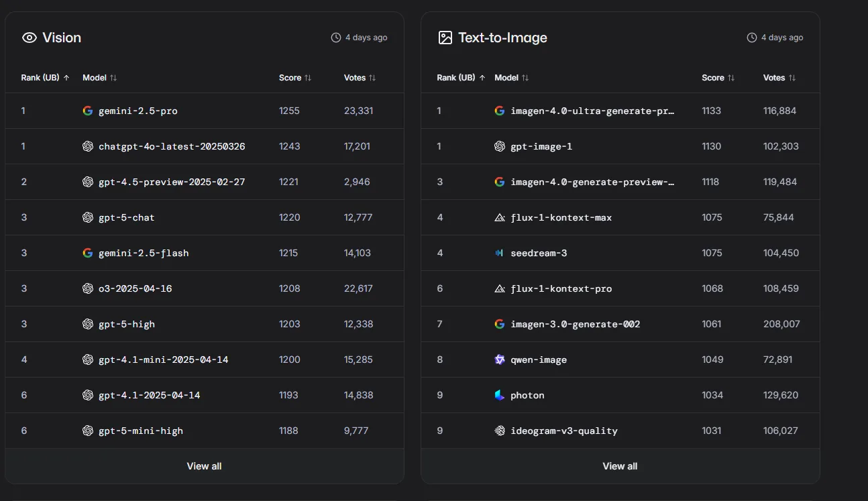
Task: Click the Google icon beside imagen-4.0-generate-preview
Action: 500,182
